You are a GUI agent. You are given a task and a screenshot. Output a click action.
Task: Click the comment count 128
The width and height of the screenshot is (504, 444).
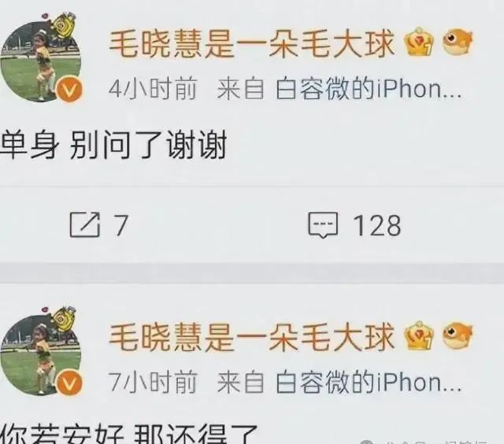(x=377, y=225)
